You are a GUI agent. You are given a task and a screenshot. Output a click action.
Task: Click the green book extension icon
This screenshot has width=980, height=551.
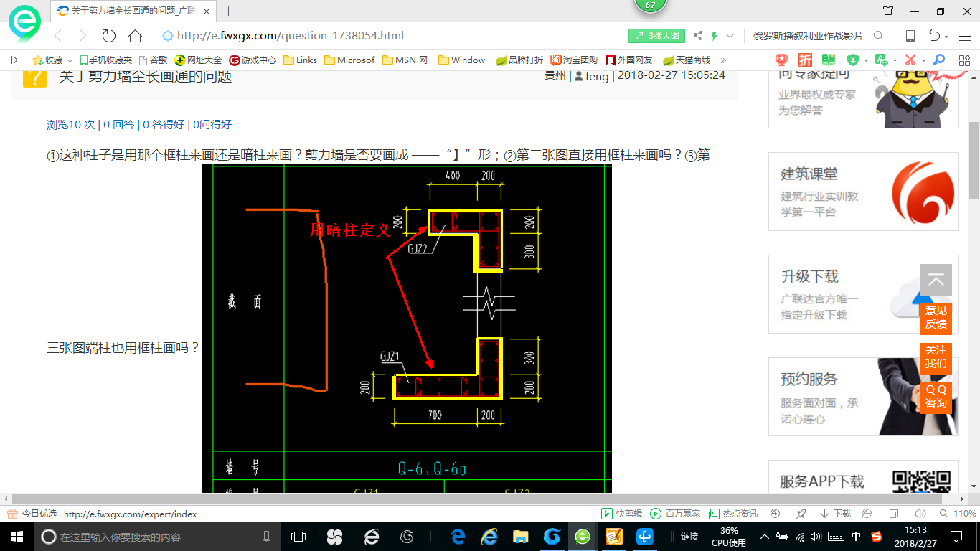click(829, 60)
